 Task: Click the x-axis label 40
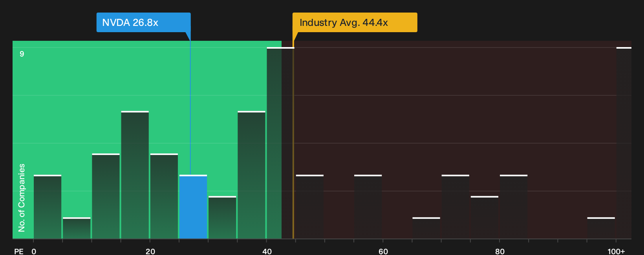coord(267,251)
